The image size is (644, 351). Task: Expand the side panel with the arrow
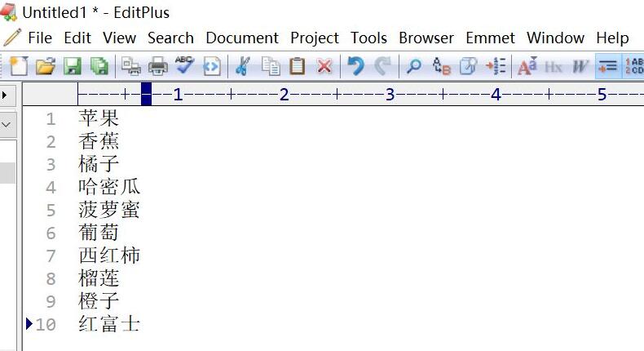[x=5, y=95]
